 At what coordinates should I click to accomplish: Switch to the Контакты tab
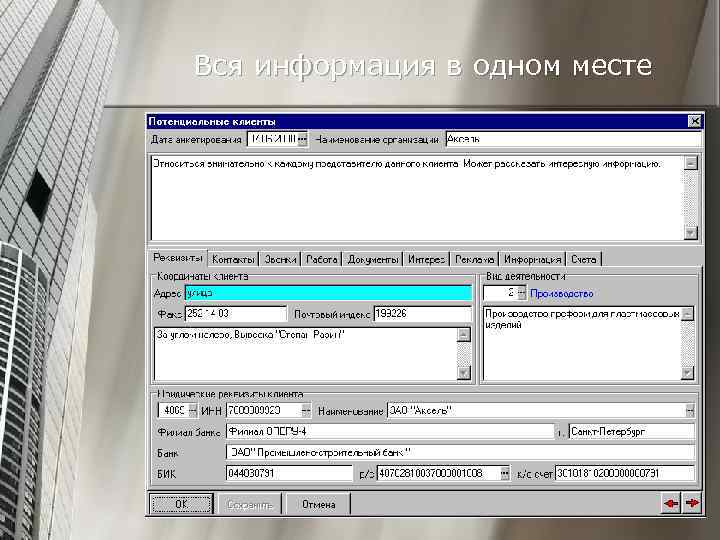point(233,259)
